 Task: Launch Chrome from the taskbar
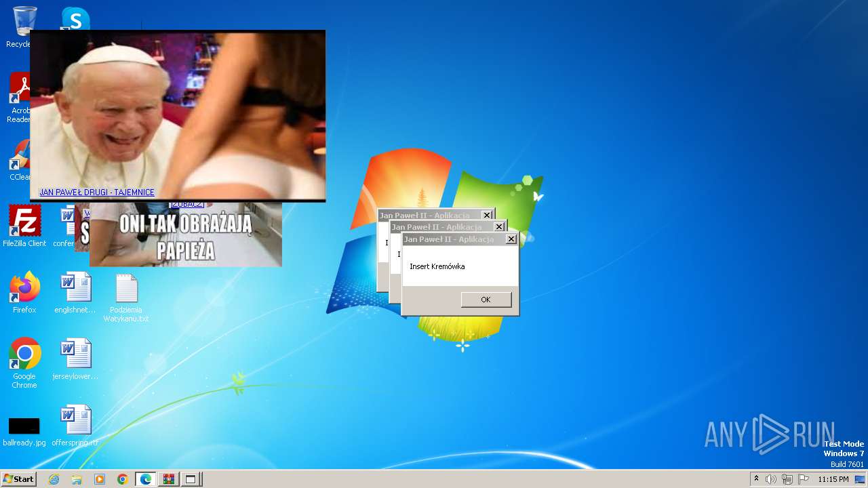point(123,479)
